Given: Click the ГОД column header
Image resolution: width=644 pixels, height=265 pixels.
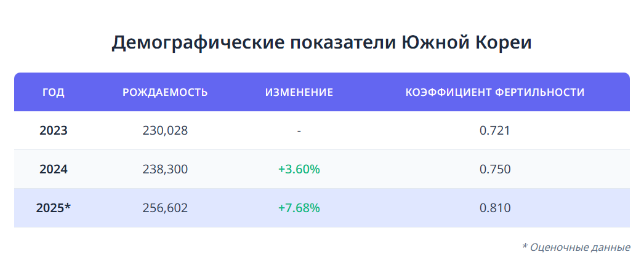Looking at the screenshot, I should [54, 92].
